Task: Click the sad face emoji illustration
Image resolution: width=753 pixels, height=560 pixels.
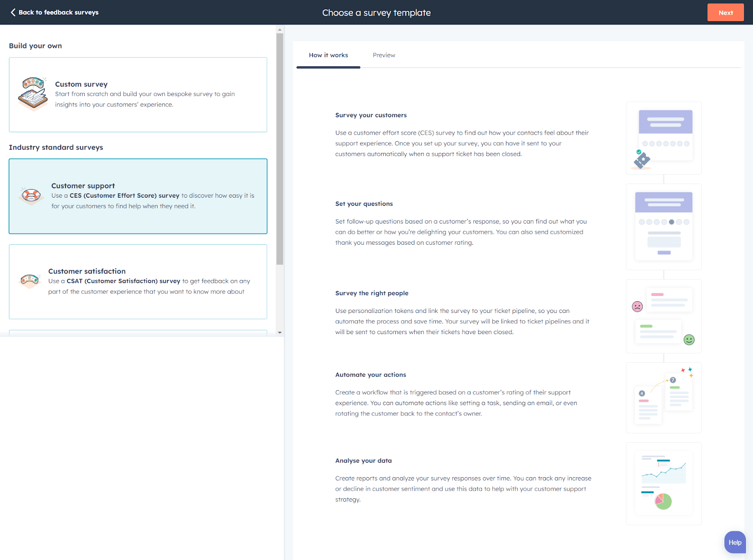Action: click(637, 306)
